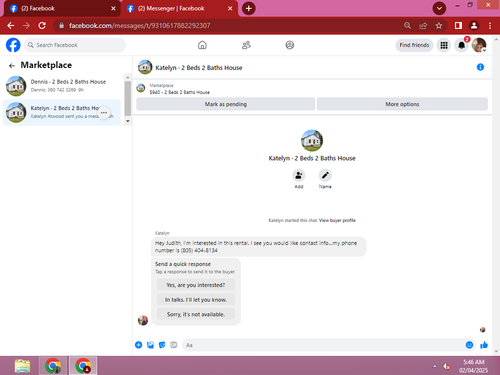Send the 'Sorry, it's not available.' response
The image size is (500, 375).
coord(196,314)
